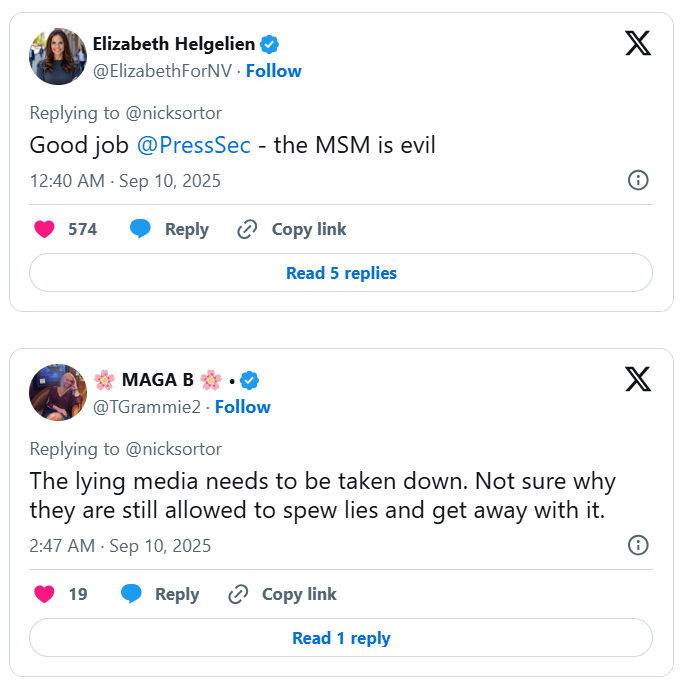Click the X logo on MAGA B's tweet
Viewport: 683px width, 681px height.
tap(637, 380)
